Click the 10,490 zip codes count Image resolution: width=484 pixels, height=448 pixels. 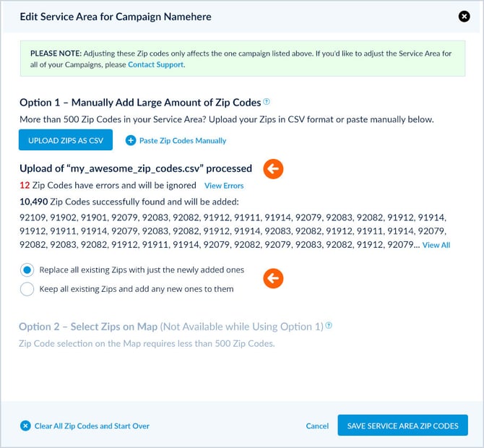pos(34,202)
